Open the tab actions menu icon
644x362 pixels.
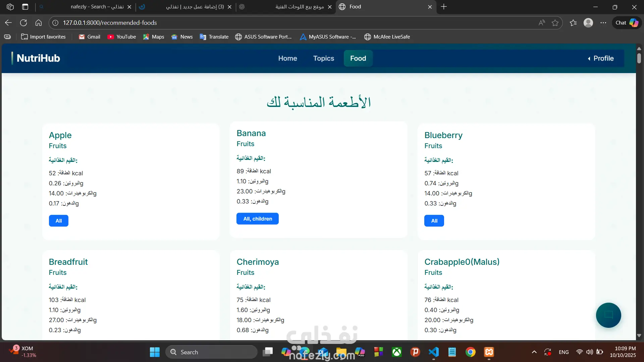click(25, 7)
